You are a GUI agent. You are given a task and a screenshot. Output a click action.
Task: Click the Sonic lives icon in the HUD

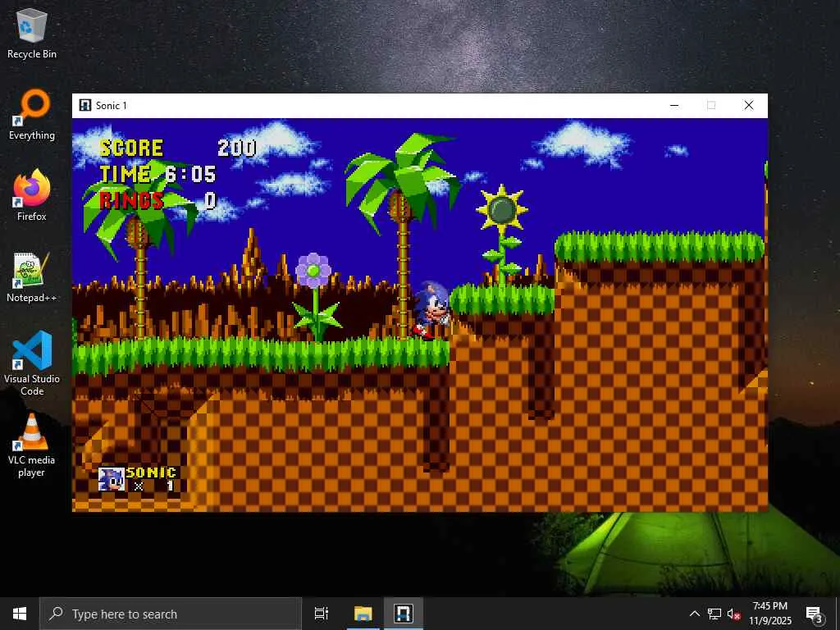pos(112,479)
